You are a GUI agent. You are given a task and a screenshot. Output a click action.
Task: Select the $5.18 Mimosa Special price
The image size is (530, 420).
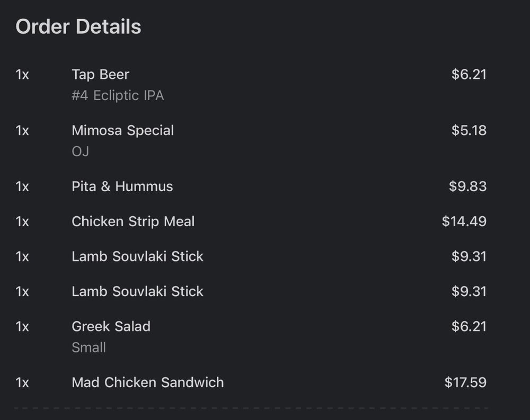pyautogui.click(x=469, y=131)
